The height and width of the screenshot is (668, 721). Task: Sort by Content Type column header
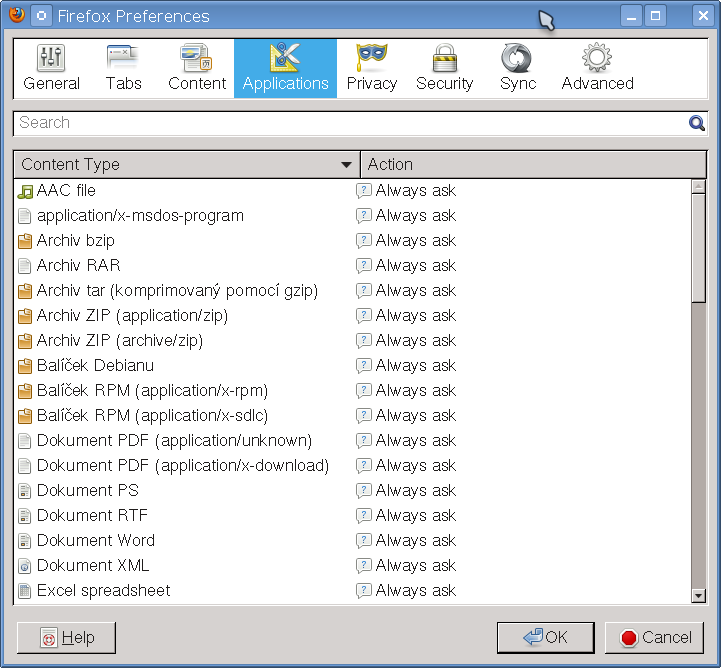[x=187, y=165]
